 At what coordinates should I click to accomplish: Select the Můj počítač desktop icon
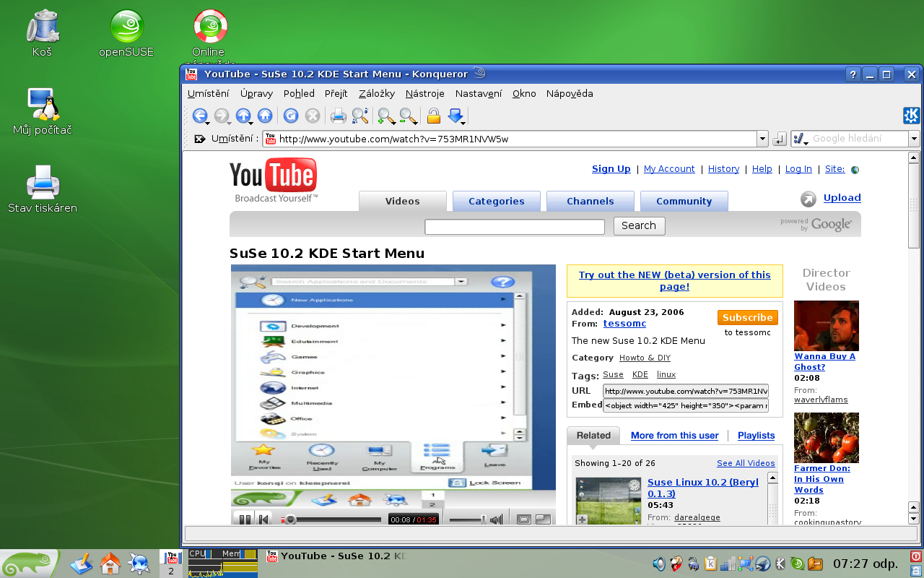42,111
